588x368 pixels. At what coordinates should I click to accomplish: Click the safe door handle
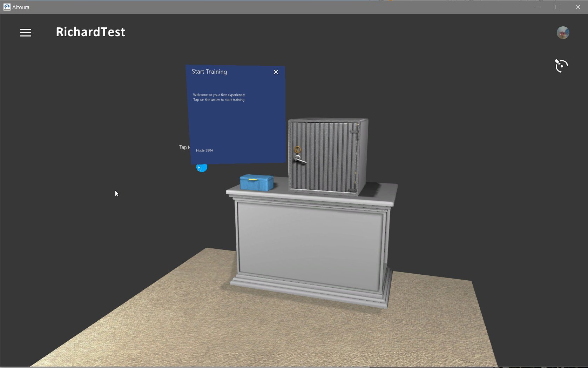(x=299, y=160)
